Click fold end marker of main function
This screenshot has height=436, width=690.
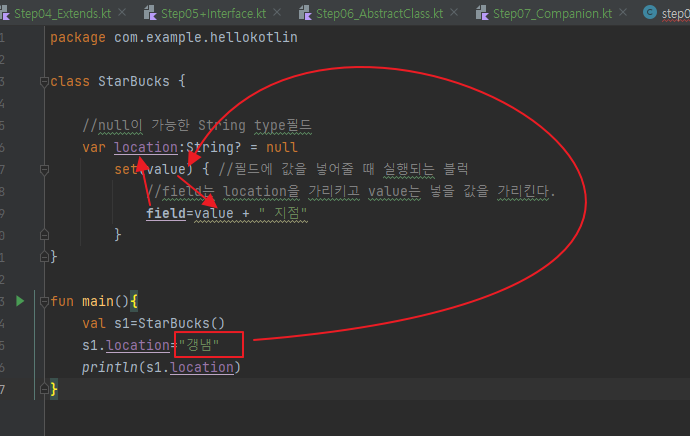(44, 388)
